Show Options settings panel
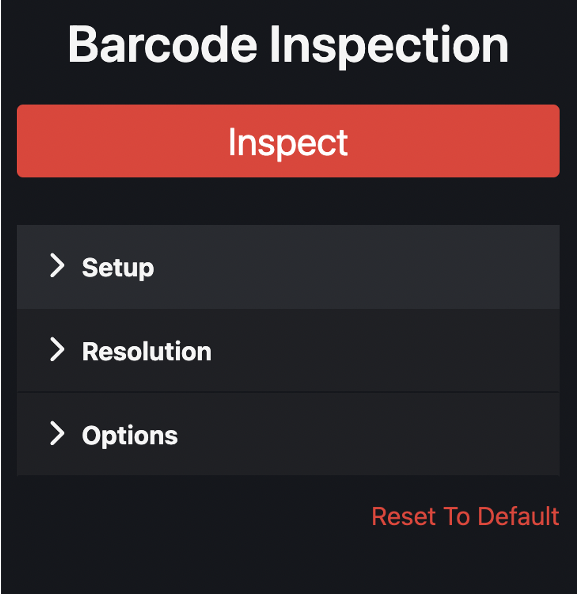 point(288,434)
